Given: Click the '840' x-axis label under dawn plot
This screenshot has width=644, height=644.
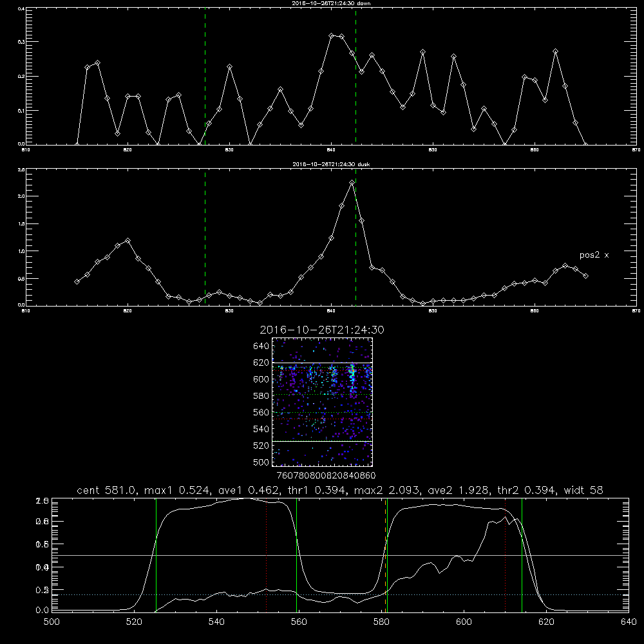Looking at the screenshot, I should [x=331, y=150].
